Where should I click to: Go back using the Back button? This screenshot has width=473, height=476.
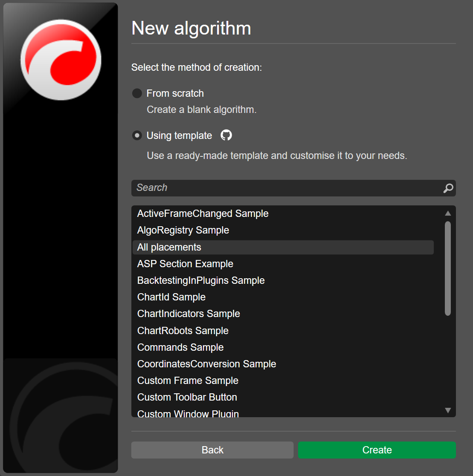pos(212,450)
